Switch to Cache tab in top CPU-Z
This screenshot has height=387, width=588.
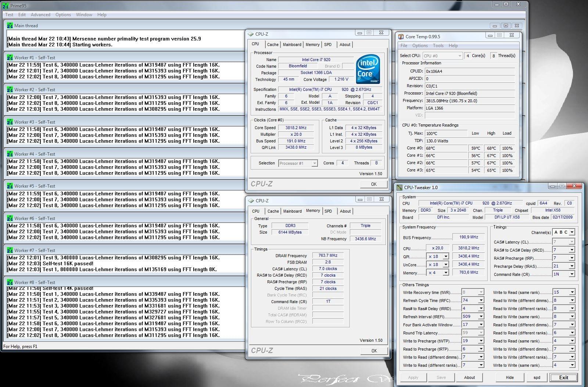[273, 45]
